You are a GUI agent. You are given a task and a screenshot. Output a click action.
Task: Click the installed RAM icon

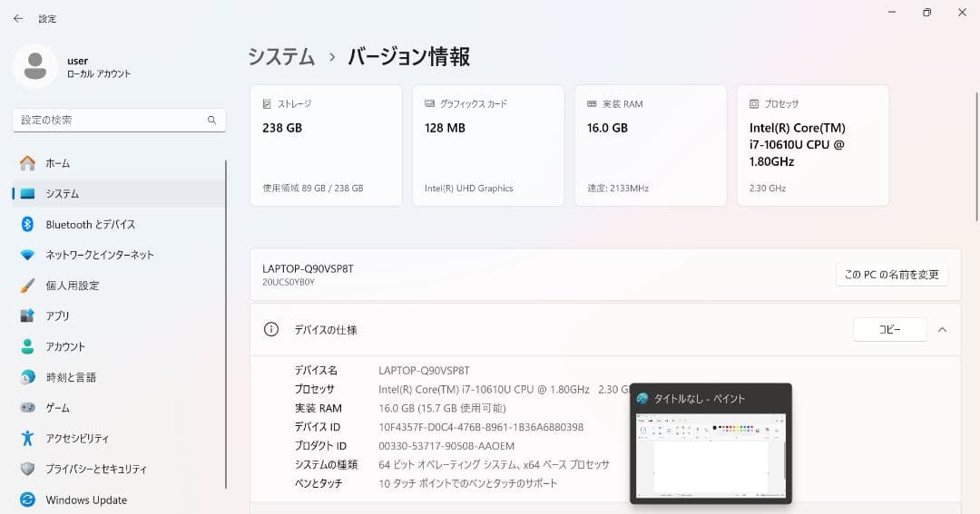point(592,103)
